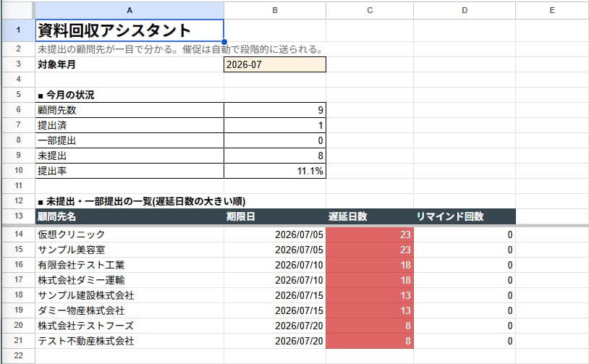The width and height of the screenshot is (589, 364).
Task: Select row 22 header
Action: tap(18, 355)
